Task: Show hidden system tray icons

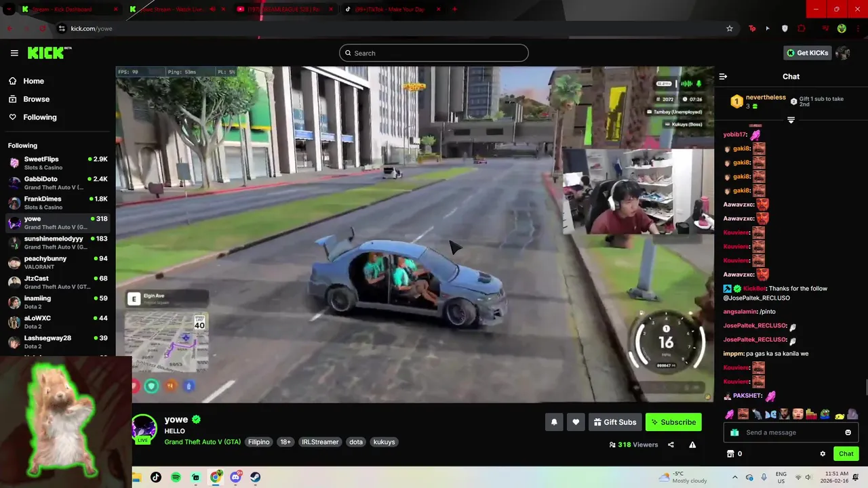Action: 734,477
